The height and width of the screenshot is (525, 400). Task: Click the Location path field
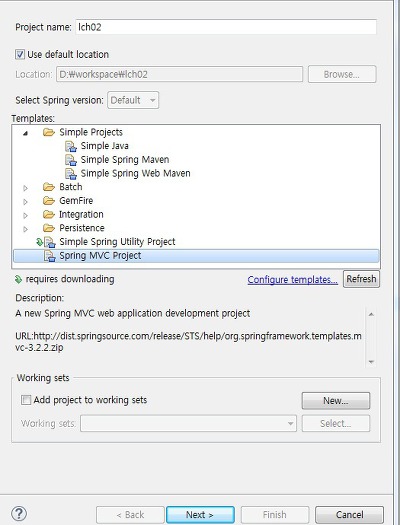(179, 74)
